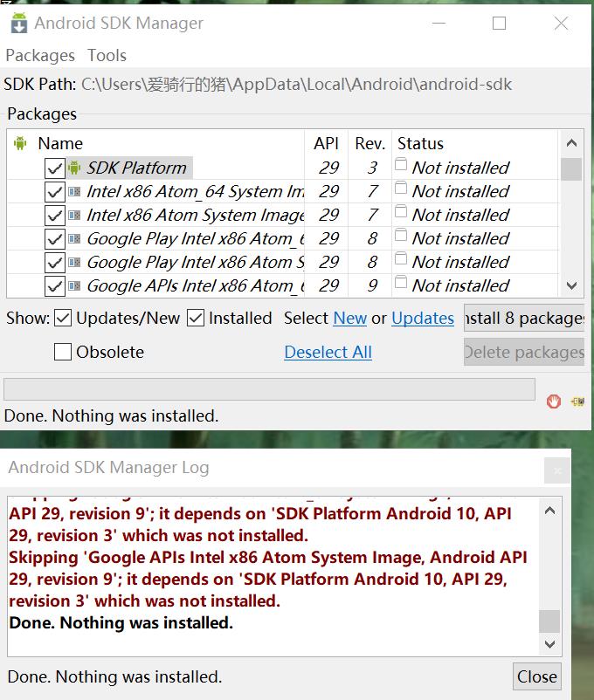Click the SDK Path value text
The height and width of the screenshot is (700, 594).
click(x=296, y=84)
